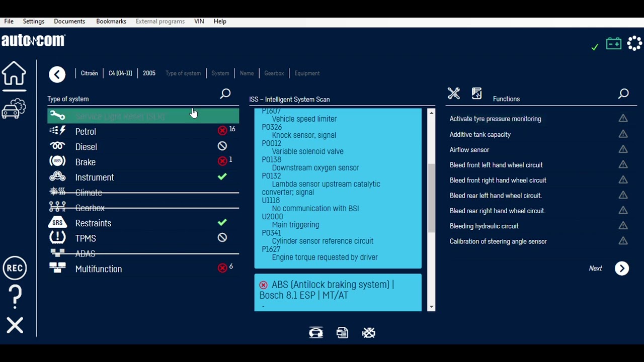
Task: Click the report document icon below ISS panel
Action: click(x=342, y=333)
